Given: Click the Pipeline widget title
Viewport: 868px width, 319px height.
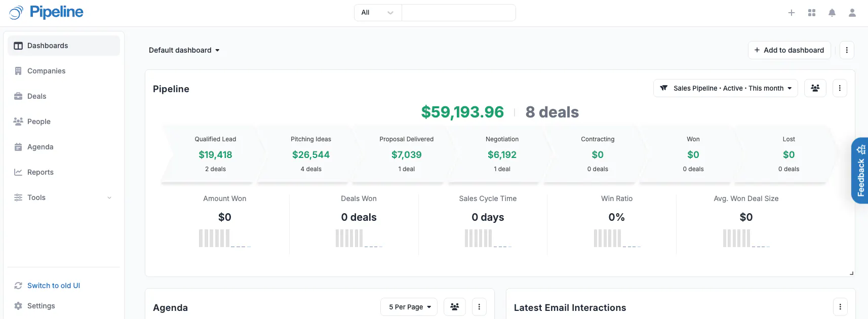Looking at the screenshot, I should coord(171,89).
